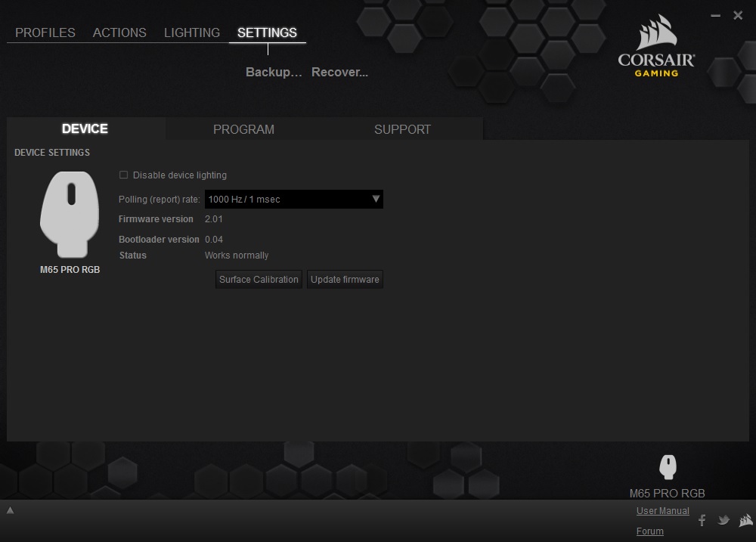This screenshot has width=756, height=542.
Task: Select the SETTINGS tab
Action: pyautogui.click(x=267, y=33)
